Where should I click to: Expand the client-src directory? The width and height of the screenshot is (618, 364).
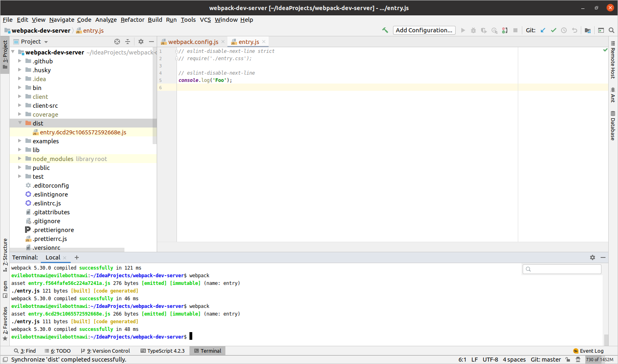19,105
